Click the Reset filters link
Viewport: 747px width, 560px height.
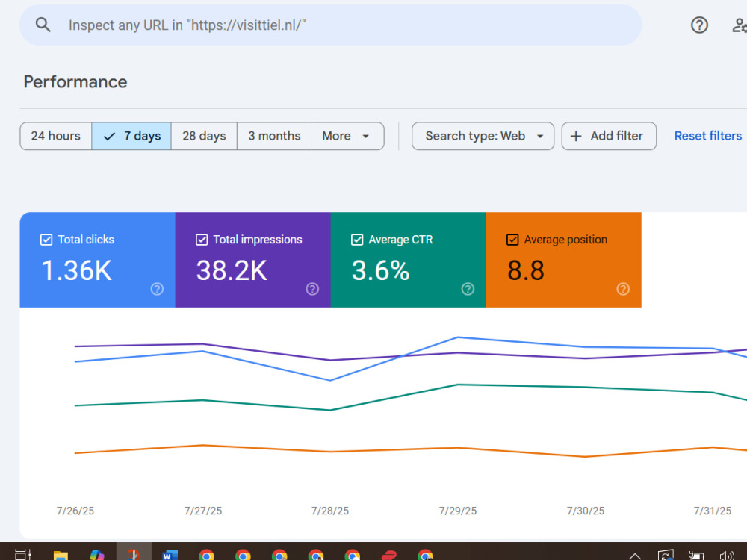(x=708, y=136)
